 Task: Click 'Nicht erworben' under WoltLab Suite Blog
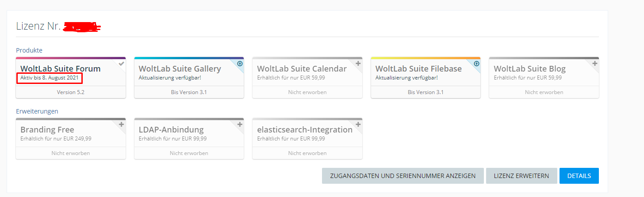point(544,92)
